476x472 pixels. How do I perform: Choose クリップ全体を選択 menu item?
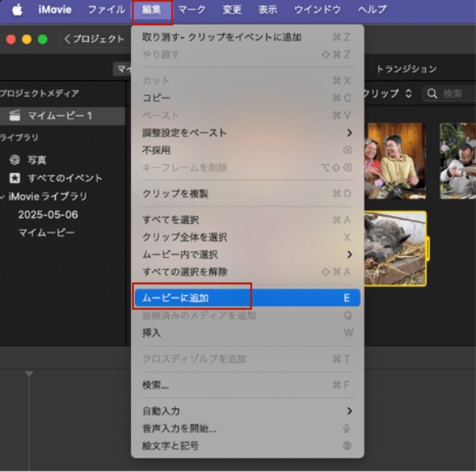[x=248, y=237]
